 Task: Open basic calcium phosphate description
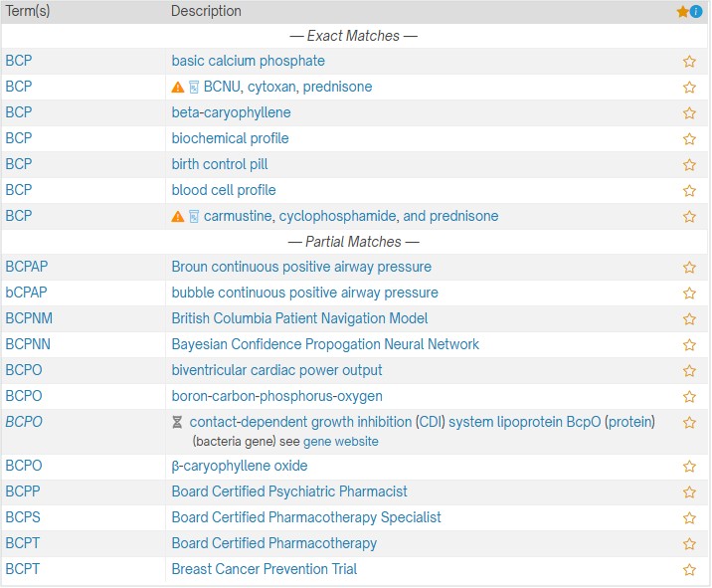(248, 61)
